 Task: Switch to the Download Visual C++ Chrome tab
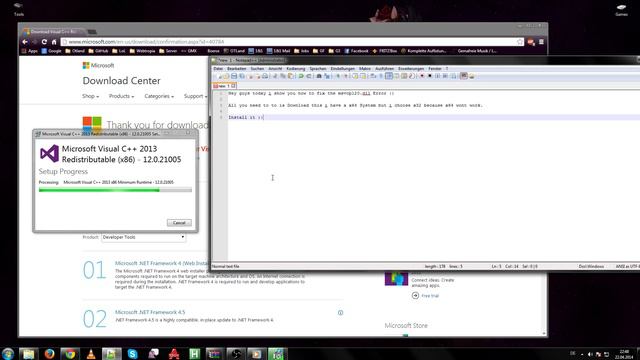click(54, 31)
